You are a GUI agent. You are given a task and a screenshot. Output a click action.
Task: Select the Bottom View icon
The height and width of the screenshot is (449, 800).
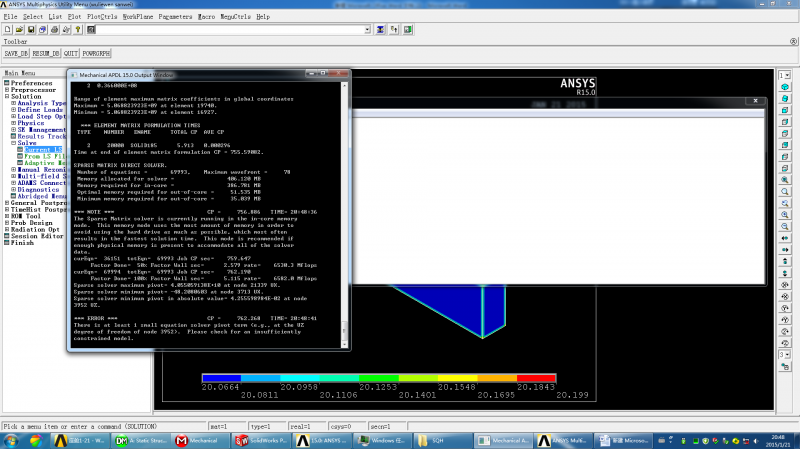click(x=785, y=168)
